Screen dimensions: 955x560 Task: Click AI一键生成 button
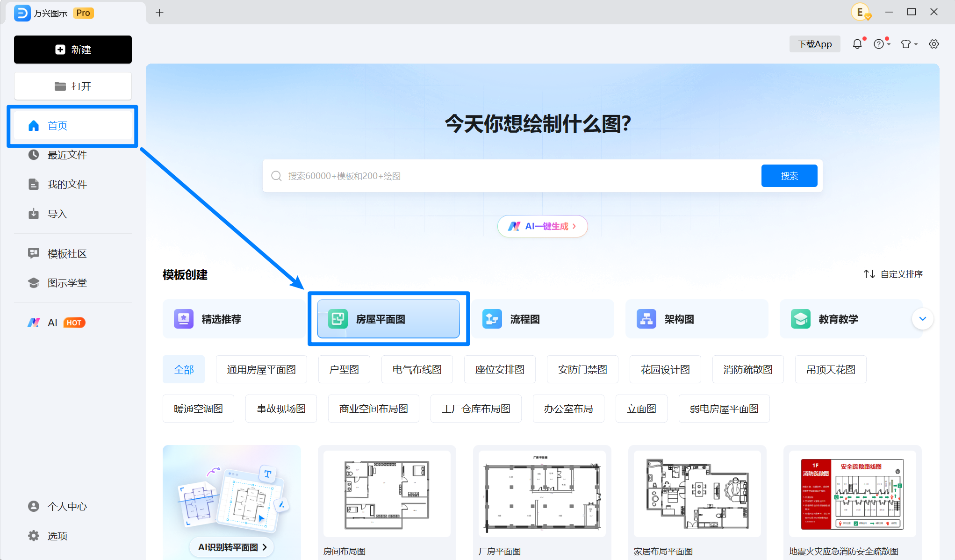point(542,226)
